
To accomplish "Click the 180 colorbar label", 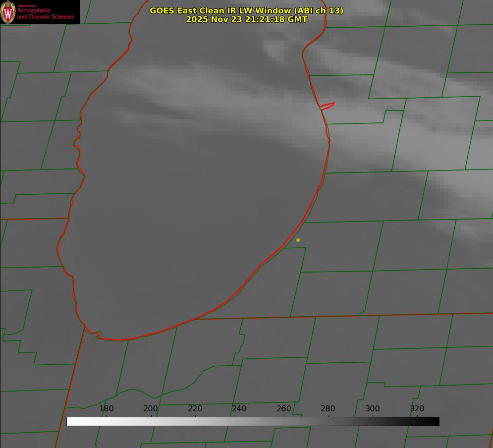I will pos(107,408).
